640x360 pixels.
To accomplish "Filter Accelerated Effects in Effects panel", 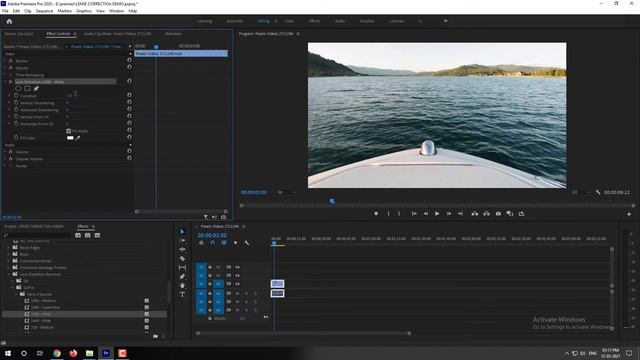I will click(78, 235).
